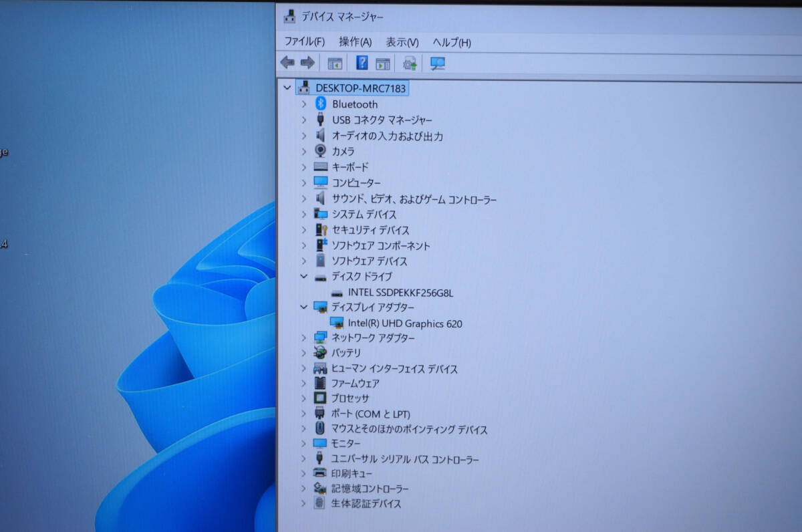This screenshot has height=532, width=802.
Task: Collapse the ディスプレイ アダプター node
Action: (x=303, y=307)
